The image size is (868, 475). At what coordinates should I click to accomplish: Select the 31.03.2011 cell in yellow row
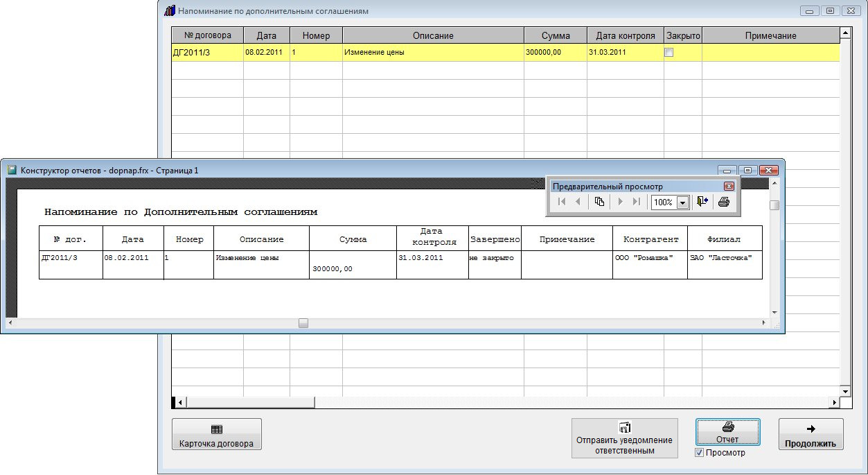pos(626,53)
